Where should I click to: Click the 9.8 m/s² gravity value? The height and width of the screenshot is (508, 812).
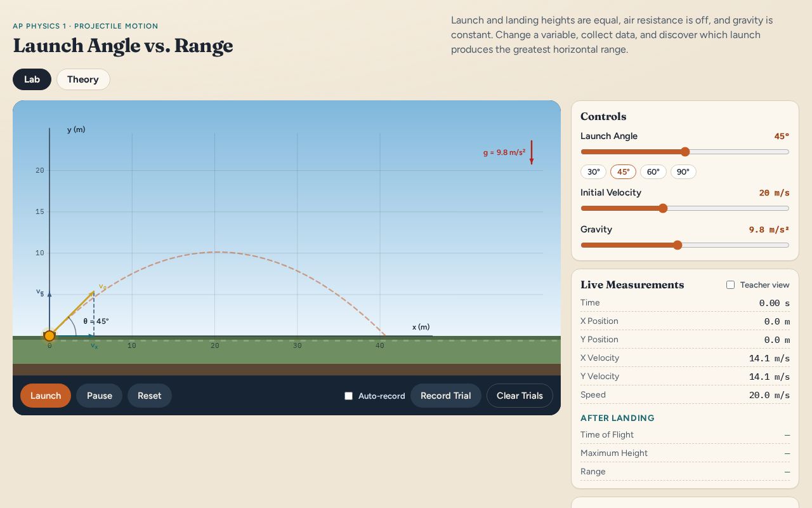tap(769, 230)
